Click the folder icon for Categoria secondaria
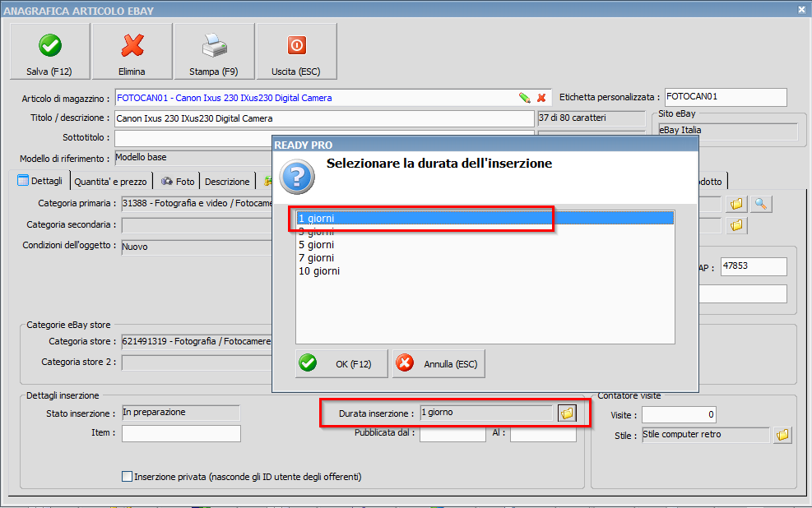 click(x=736, y=225)
